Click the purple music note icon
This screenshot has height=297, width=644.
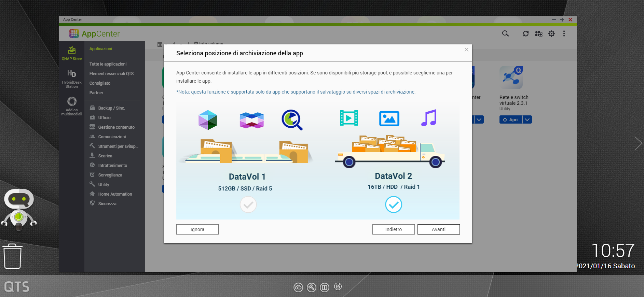pyautogui.click(x=429, y=118)
